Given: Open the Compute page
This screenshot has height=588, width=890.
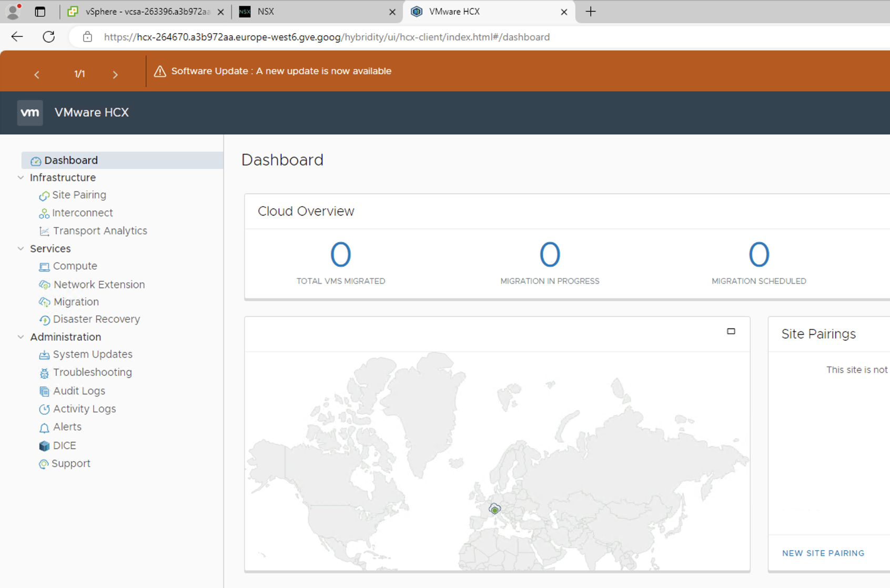Looking at the screenshot, I should click(75, 266).
